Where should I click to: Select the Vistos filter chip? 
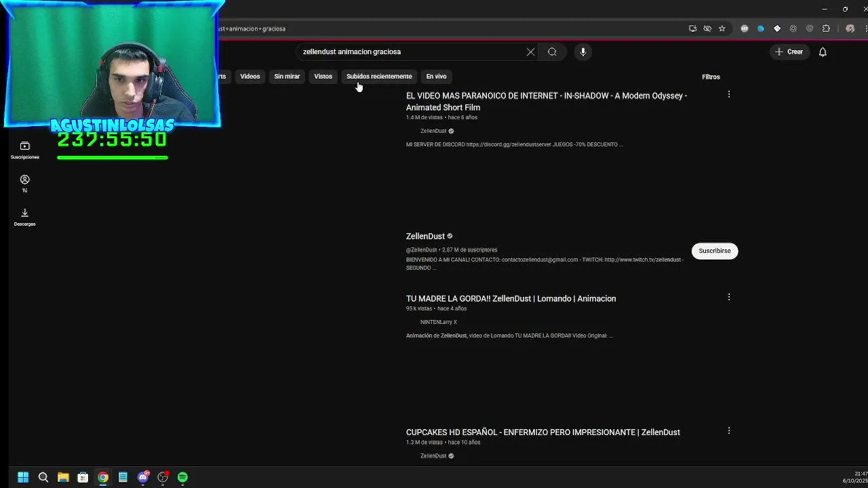click(x=323, y=77)
